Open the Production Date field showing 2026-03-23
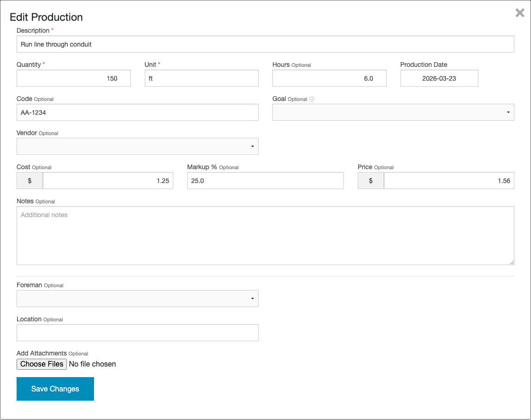Image resolution: width=531 pixels, height=420 pixels. pos(439,78)
